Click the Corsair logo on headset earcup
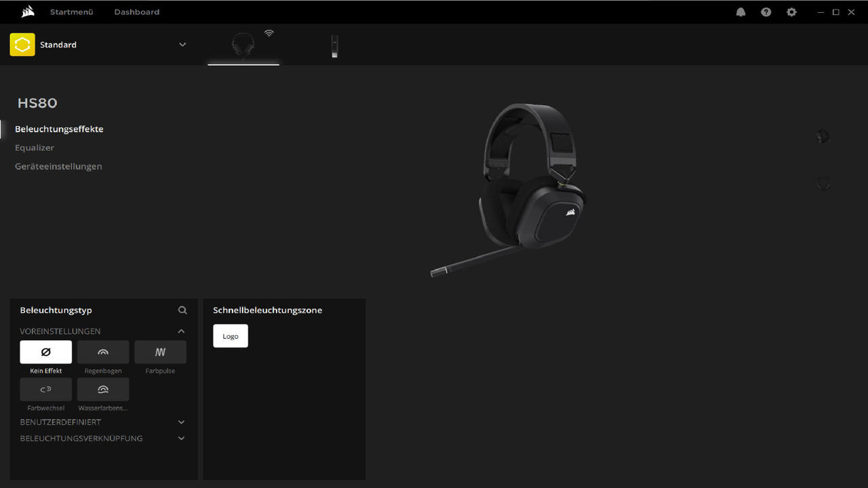The height and width of the screenshot is (488, 868). pyautogui.click(x=571, y=211)
